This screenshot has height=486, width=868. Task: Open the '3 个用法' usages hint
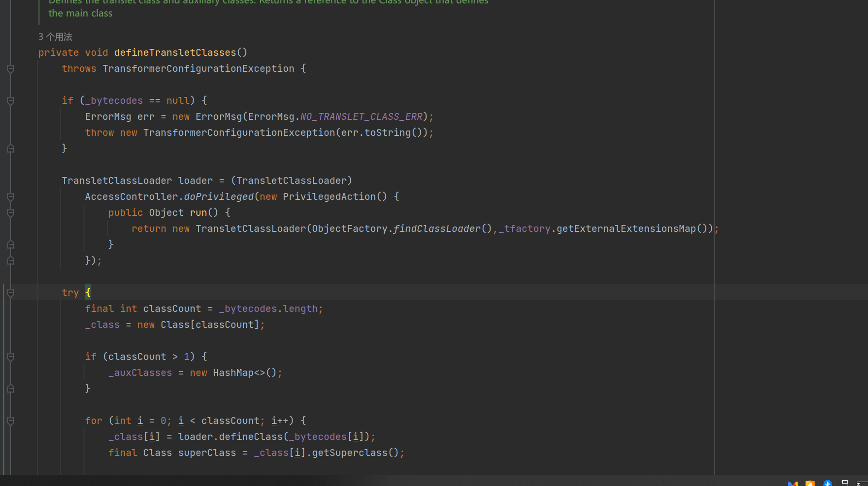[x=55, y=37]
